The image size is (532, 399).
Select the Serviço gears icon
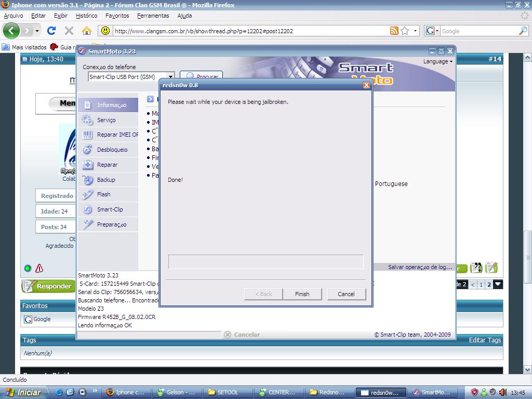87,120
